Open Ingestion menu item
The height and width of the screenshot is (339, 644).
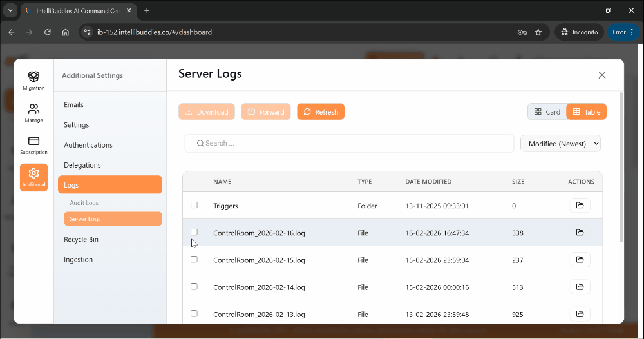coord(78,260)
